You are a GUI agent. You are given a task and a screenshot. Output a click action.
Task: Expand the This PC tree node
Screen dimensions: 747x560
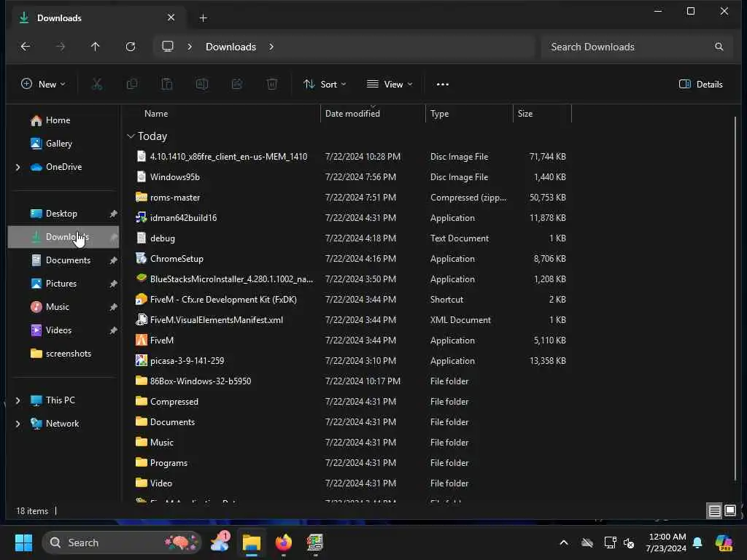pos(18,400)
